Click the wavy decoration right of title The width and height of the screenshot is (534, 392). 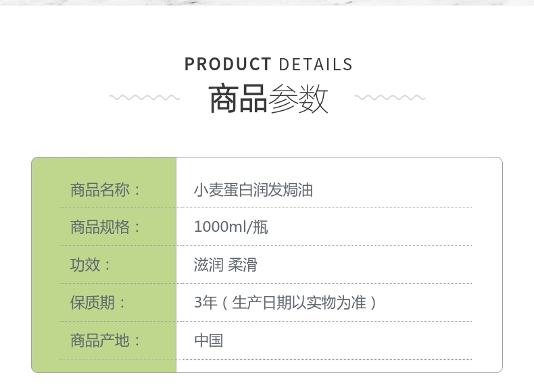390,98
